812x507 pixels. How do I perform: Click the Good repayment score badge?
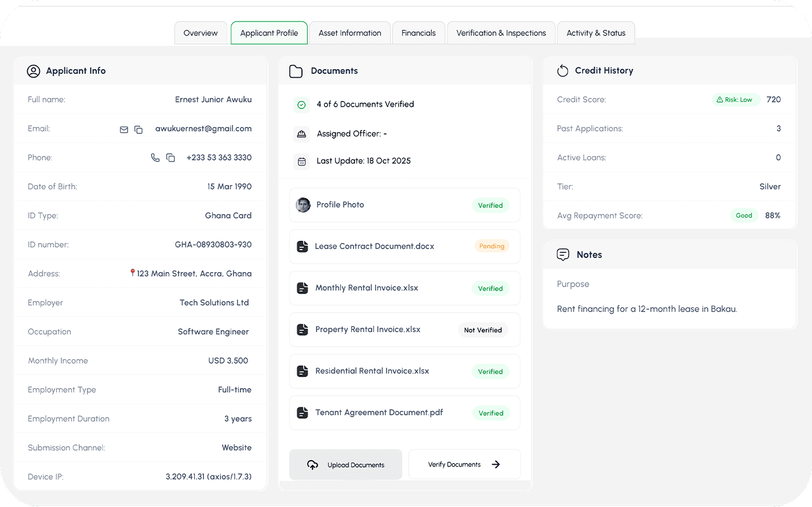[744, 216]
